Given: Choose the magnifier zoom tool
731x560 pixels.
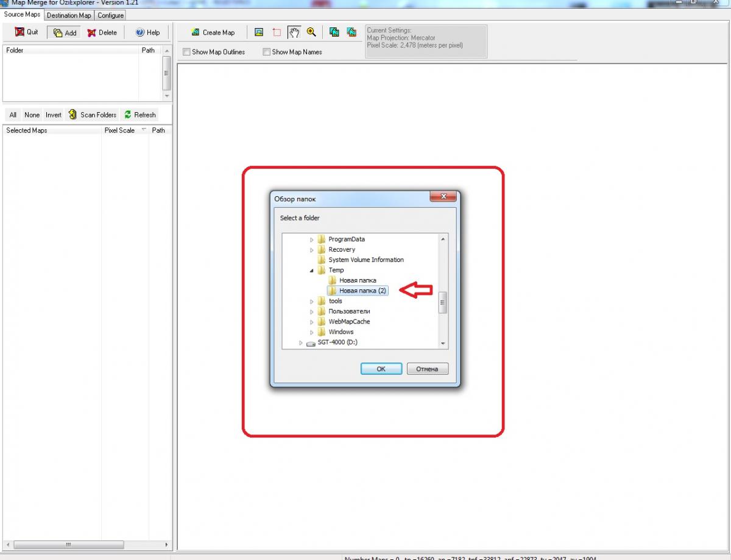Looking at the screenshot, I should pyautogui.click(x=311, y=32).
